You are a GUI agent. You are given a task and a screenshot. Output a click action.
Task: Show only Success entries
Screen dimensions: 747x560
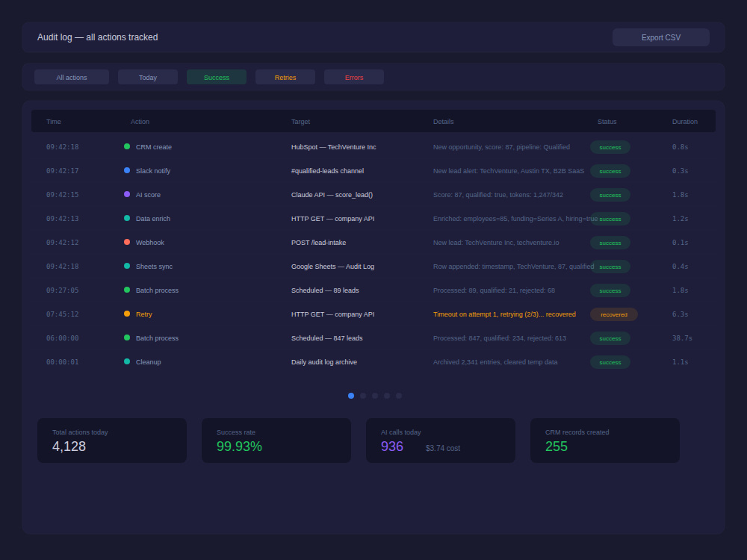coord(217,77)
